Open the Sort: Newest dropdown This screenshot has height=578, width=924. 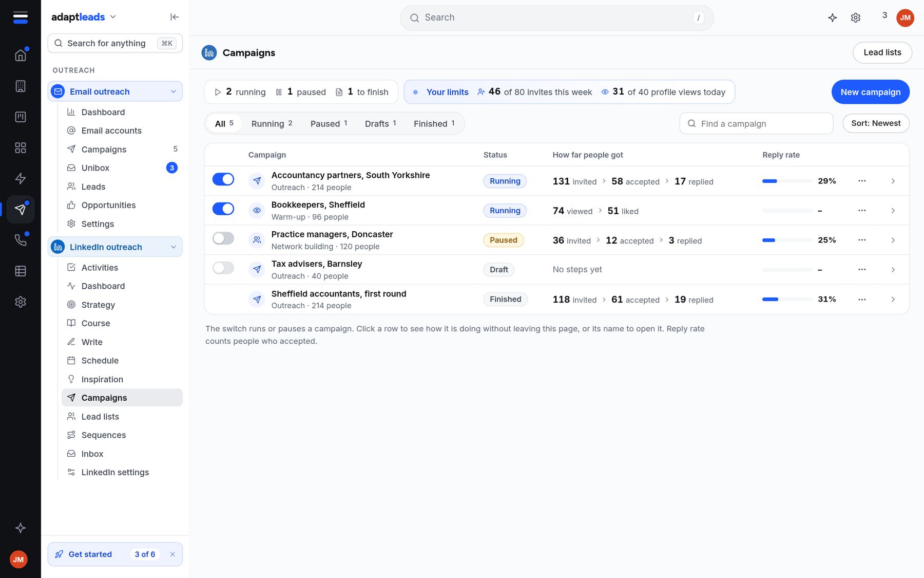(x=876, y=123)
